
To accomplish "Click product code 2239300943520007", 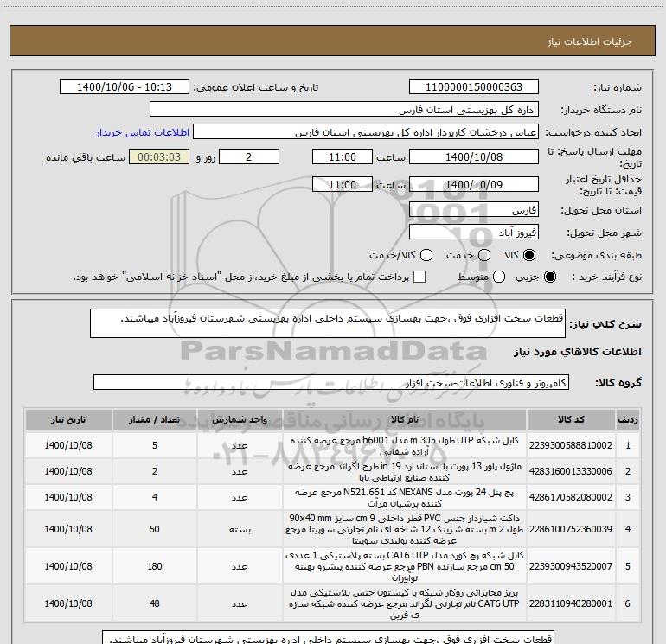I will [571, 566].
